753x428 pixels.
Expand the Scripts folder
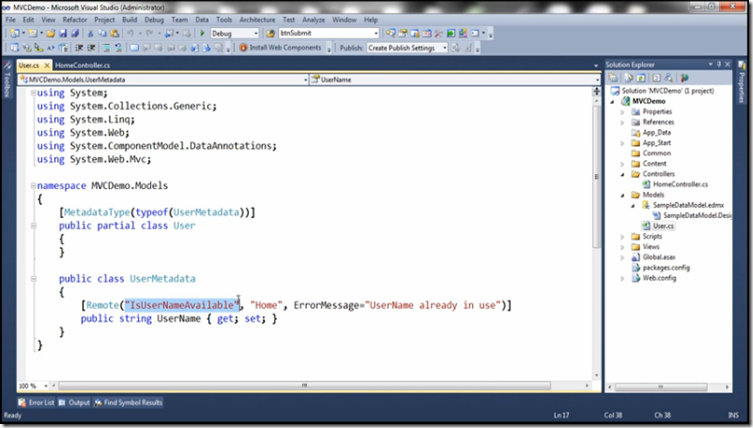tap(622, 236)
